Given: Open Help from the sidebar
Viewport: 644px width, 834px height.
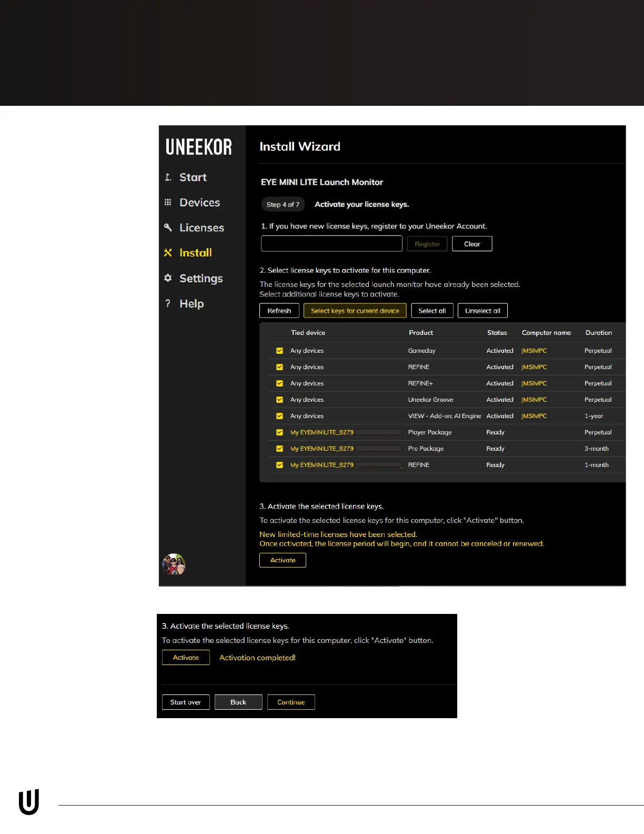Looking at the screenshot, I should pyautogui.click(x=192, y=304).
